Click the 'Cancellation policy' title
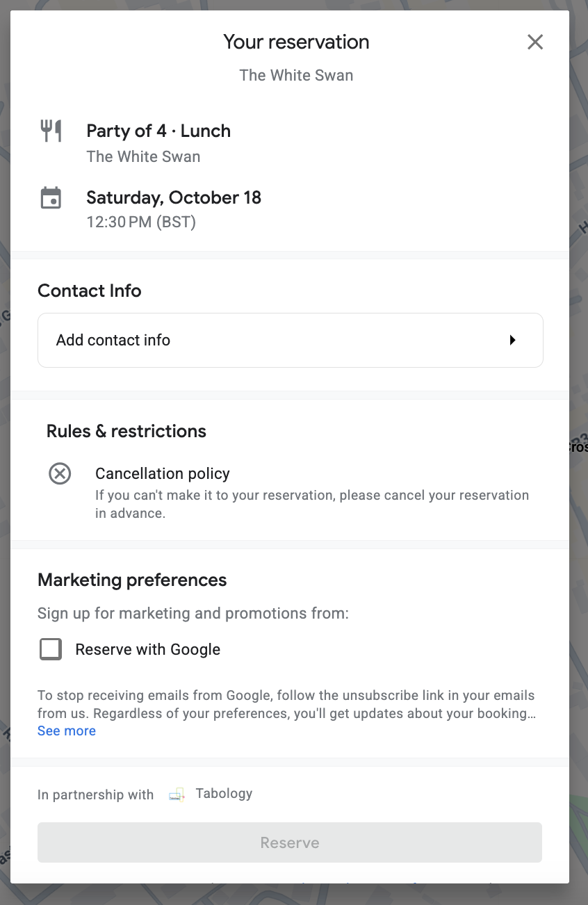The width and height of the screenshot is (588, 905). click(x=163, y=473)
